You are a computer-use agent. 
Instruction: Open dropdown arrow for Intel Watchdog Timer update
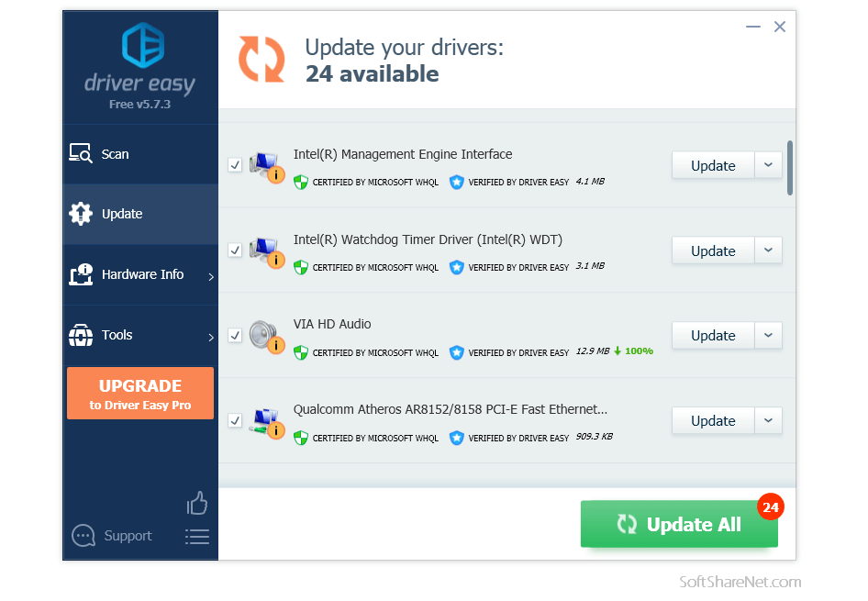[x=768, y=250]
